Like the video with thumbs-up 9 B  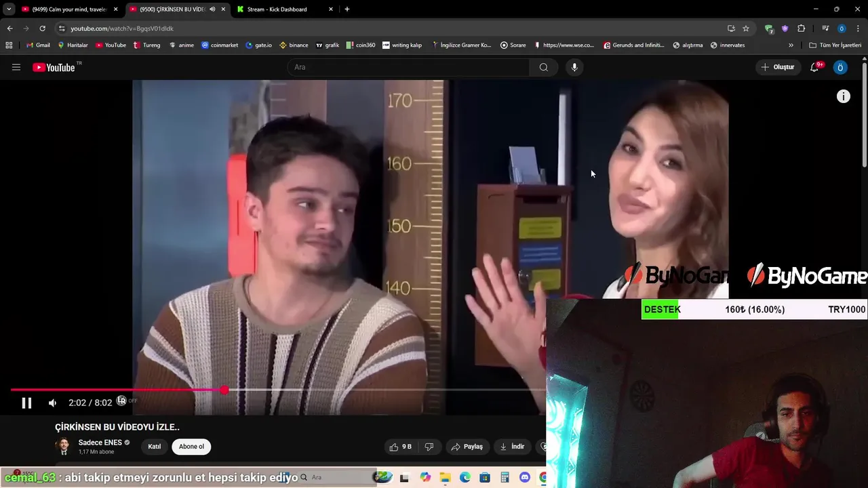pos(401,447)
